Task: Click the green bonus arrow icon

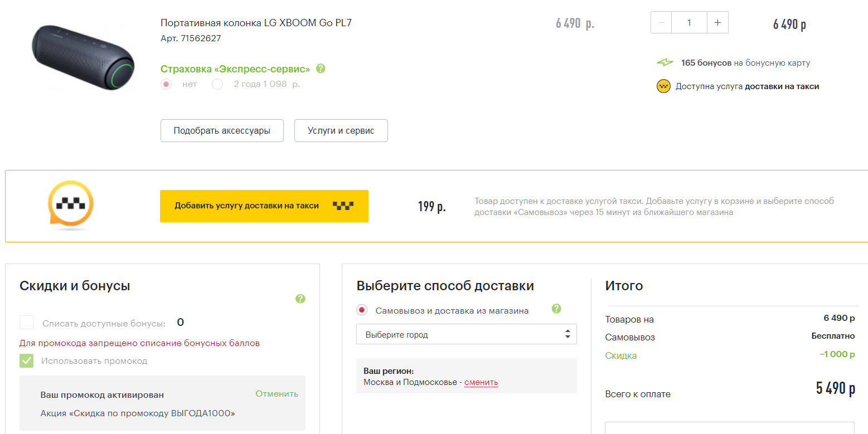Action: pyautogui.click(x=665, y=63)
